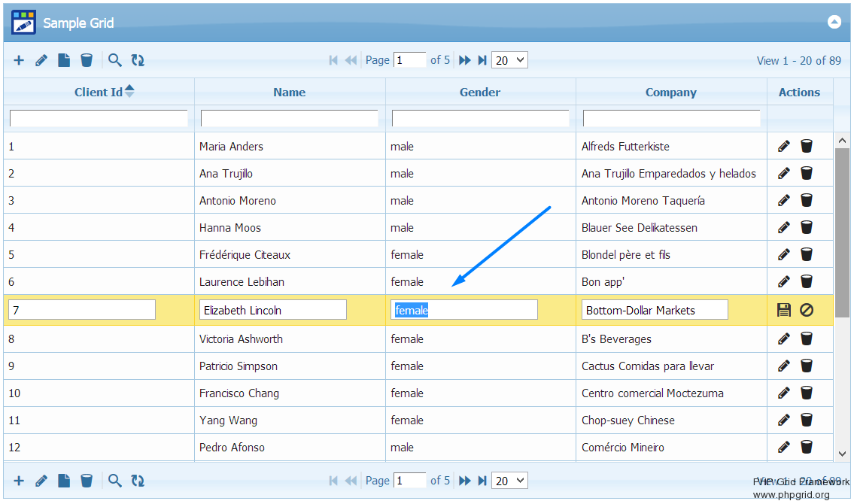Click the top pager page number field

pyautogui.click(x=409, y=60)
